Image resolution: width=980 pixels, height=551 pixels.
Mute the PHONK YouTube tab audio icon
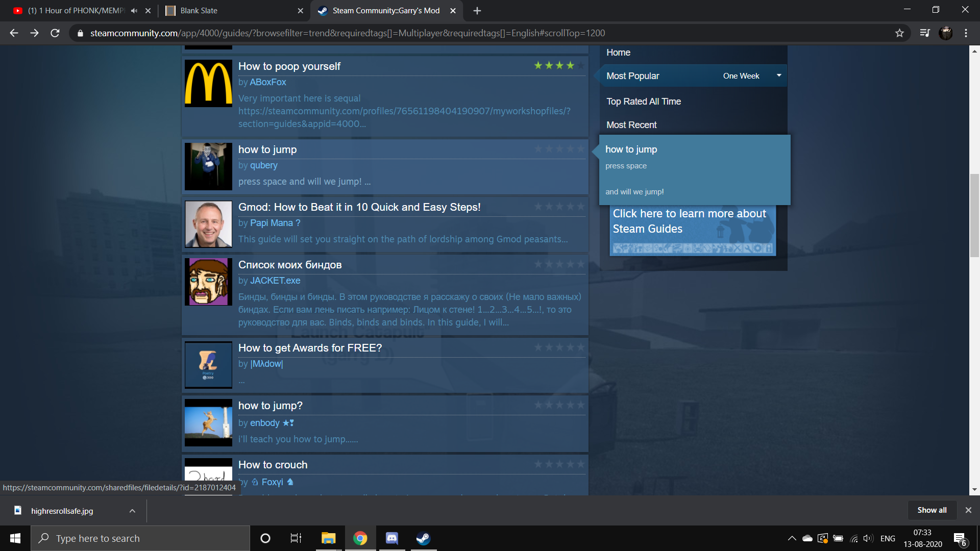pyautogui.click(x=134, y=11)
